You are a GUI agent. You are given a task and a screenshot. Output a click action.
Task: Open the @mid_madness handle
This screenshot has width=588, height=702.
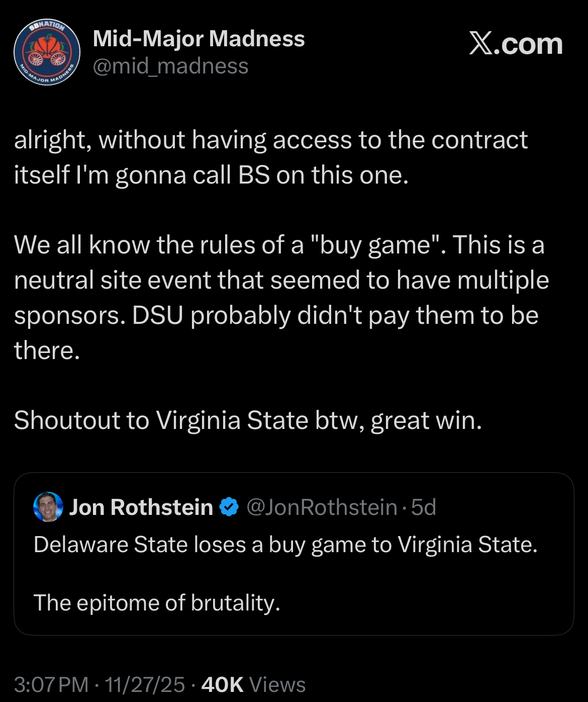[170, 66]
